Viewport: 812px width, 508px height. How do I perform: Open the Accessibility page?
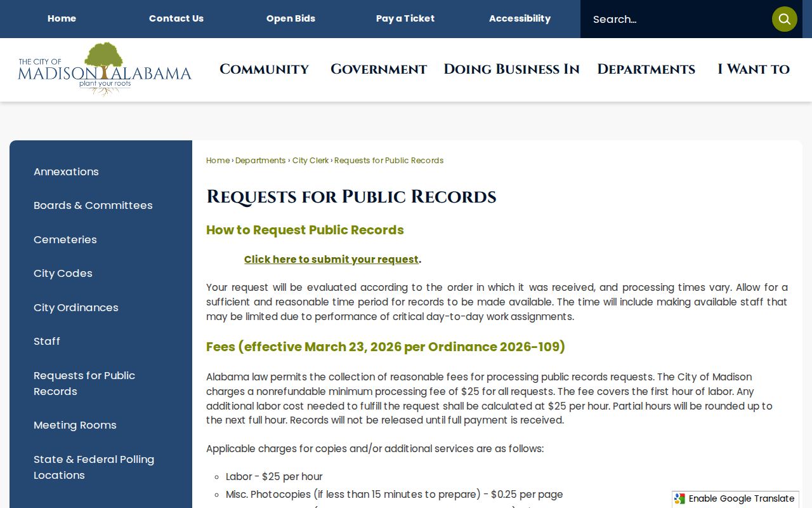520,18
